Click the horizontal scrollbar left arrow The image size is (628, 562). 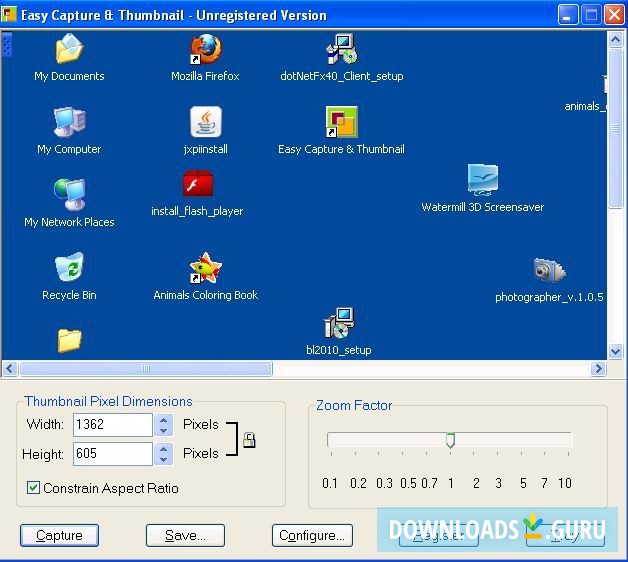click(x=10, y=368)
